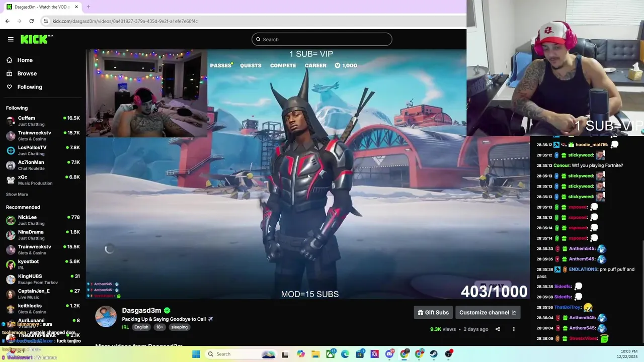The height and width of the screenshot is (362, 644).
Task: Click the Gift Subs button
Action: (433, 312)
